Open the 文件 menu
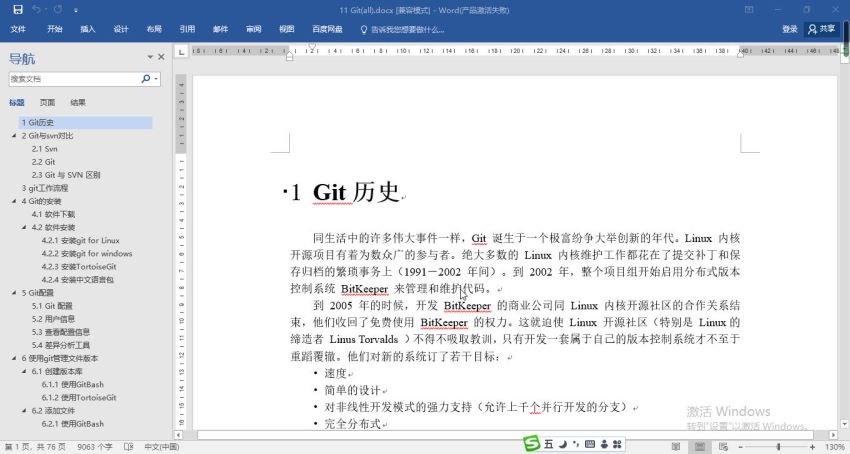Viewport: 850px width, 454px height. point(18,29)
